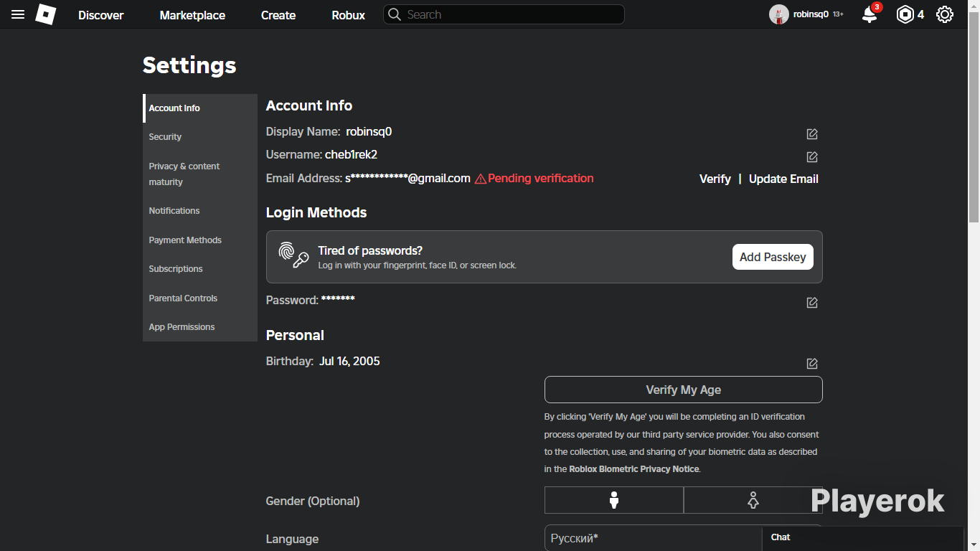
Task: Open the settings gear menu
Action: (x=945, y=14)
